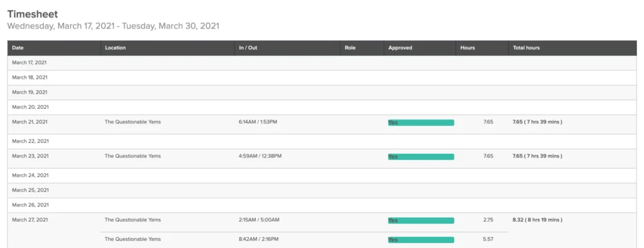Click the Timesheet page title

pyautogui.click(x=33, y=14)
